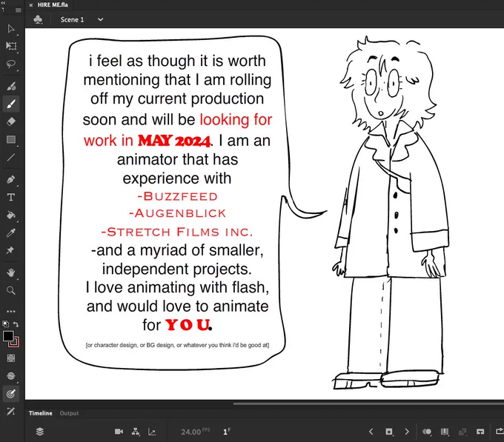Step forward to next keyframe

pyautogui.click(x=407, y=432)
